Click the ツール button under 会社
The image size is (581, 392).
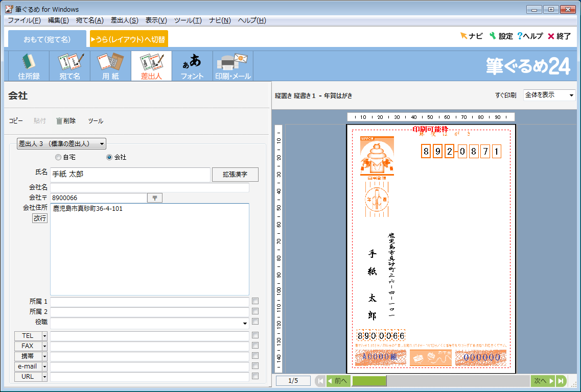[x=96, y=120]
